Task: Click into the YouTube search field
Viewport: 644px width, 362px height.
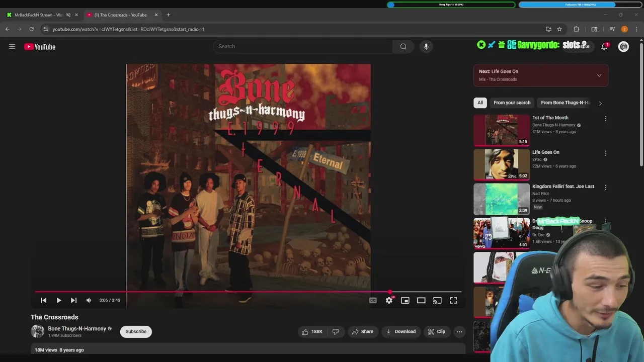Action: point(303,46)
